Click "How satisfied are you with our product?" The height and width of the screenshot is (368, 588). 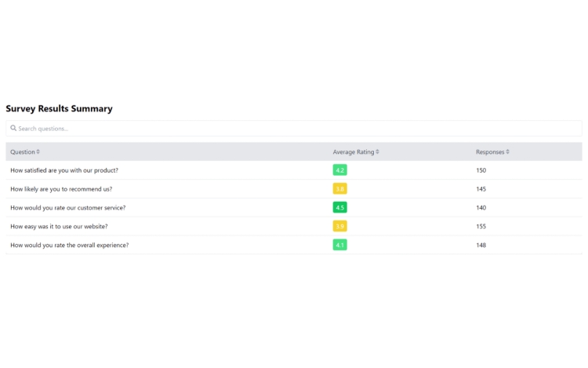point(64,170)
